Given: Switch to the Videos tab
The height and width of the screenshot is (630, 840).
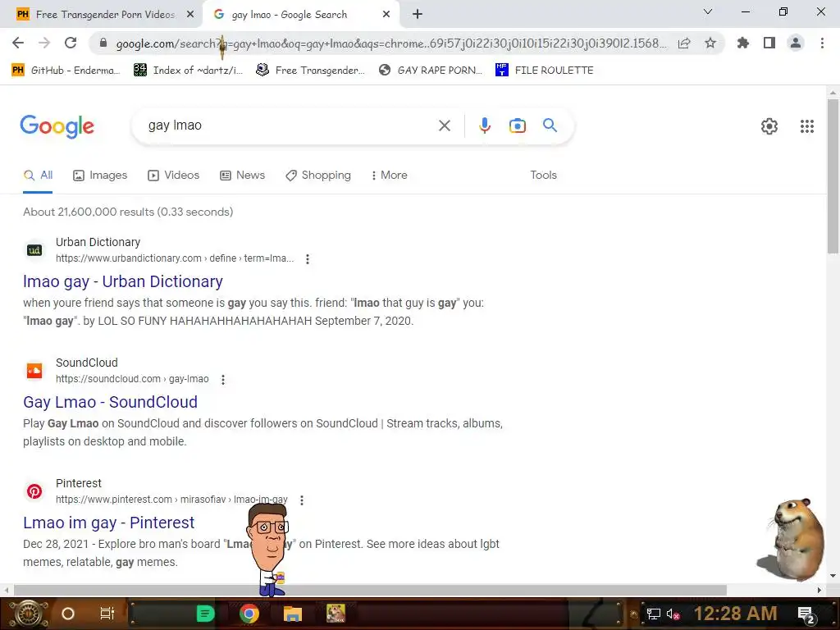Looking at the screenshot, I should tap(174, 176).
